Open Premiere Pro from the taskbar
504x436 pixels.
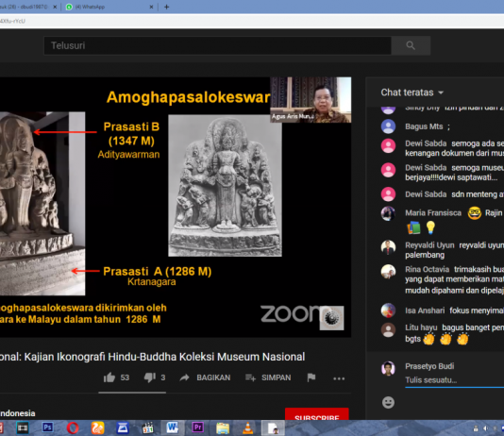(x=197, y=428)
